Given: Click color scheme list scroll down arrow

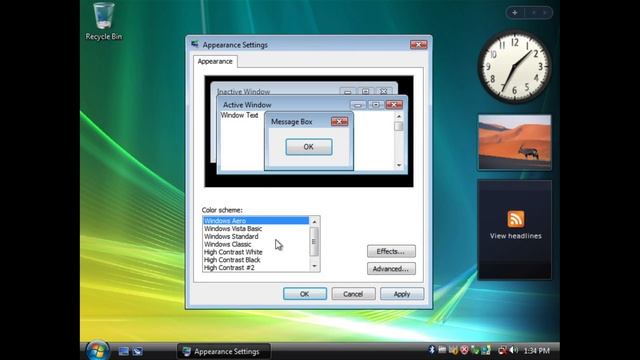Looking at the screenshot, I should point(314,267).
